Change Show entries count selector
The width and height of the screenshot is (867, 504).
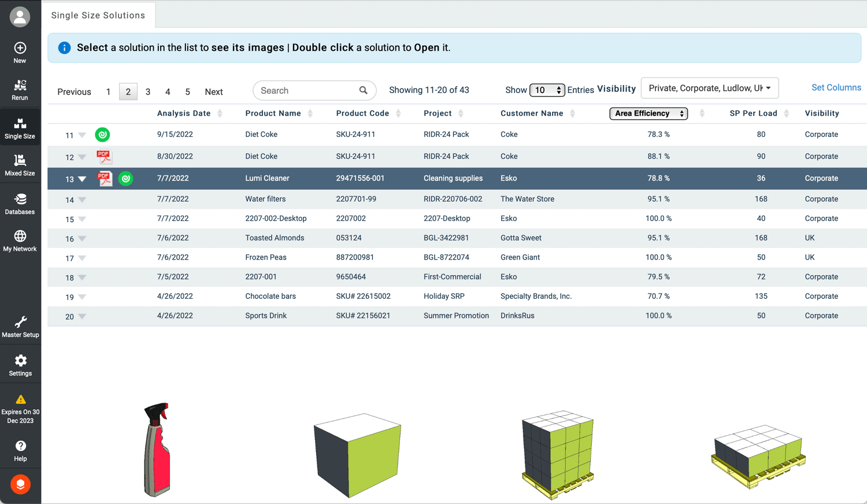[547, 90]
